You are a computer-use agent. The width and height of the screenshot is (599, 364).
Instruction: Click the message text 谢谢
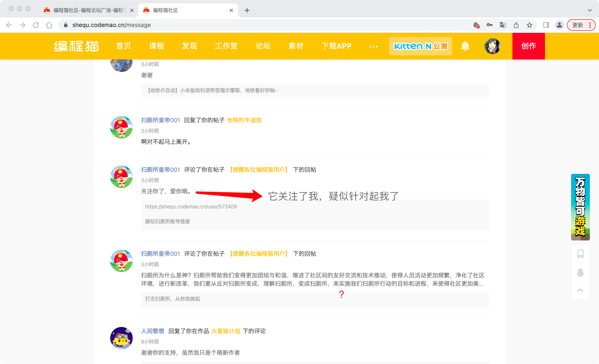point(147,75)
